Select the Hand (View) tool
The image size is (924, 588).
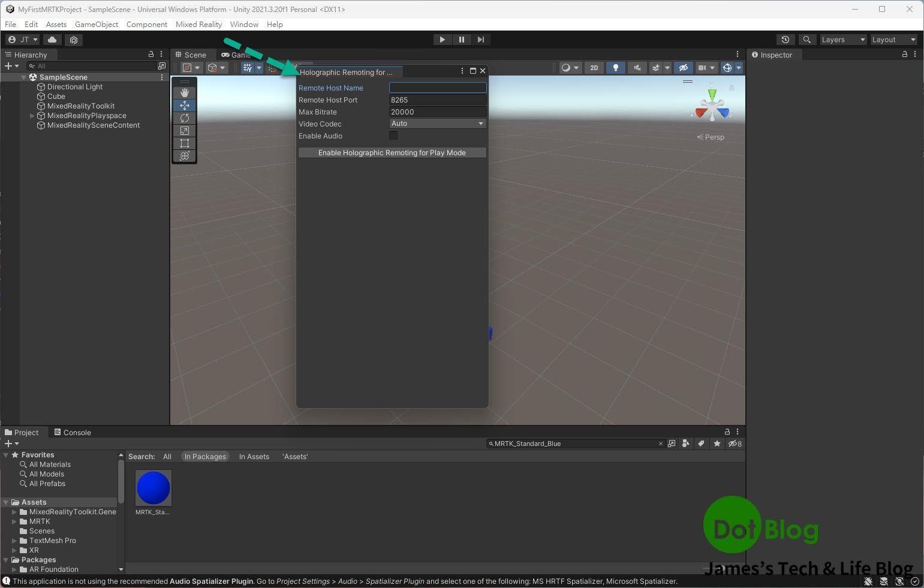(185, 92)
